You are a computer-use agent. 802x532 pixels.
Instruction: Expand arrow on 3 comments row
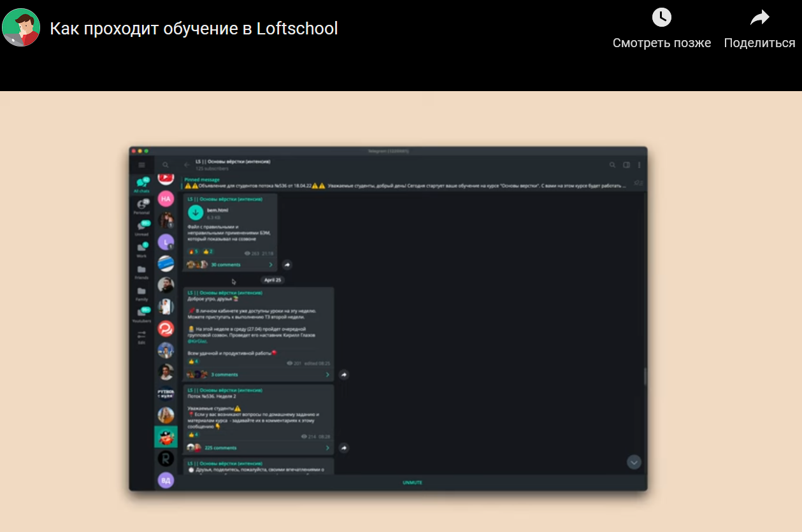[x=327, y=375]
